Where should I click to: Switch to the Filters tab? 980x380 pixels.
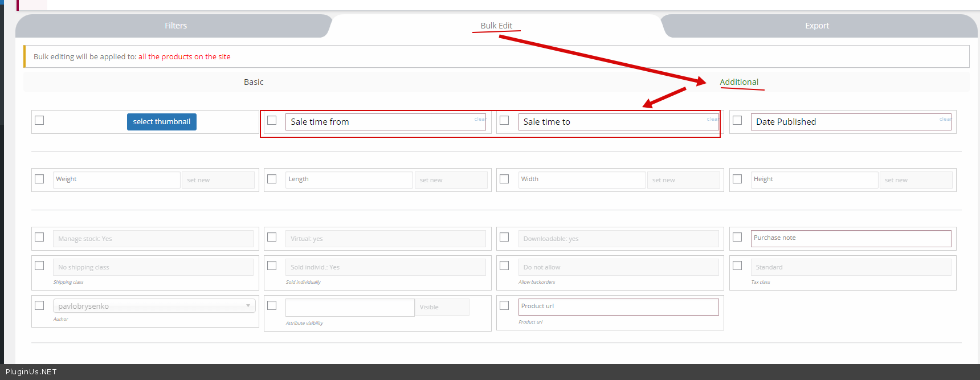tap(175, 26)
